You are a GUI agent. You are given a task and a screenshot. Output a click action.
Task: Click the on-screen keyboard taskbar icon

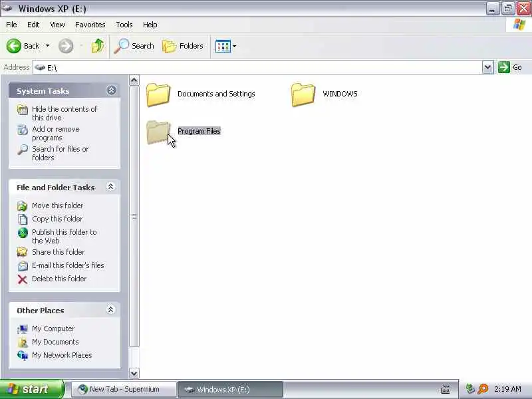445,389
